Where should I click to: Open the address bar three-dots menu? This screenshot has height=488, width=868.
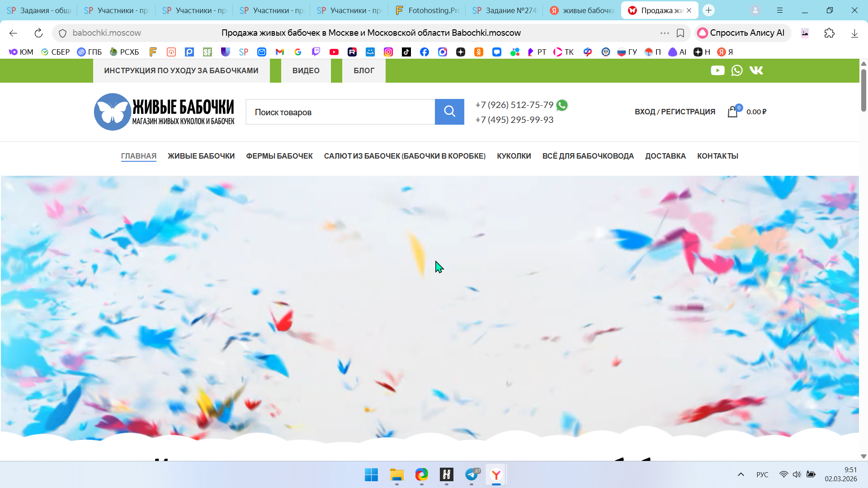click(x=665, y=33)
